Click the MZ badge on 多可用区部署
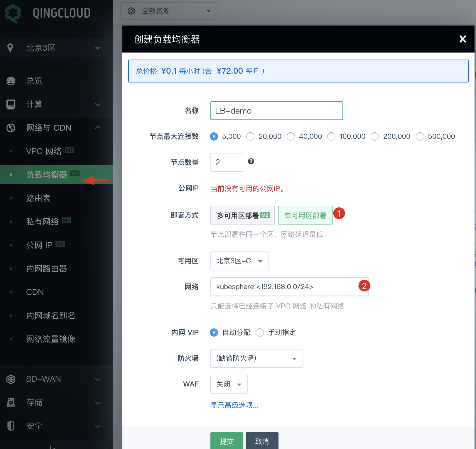The width and height of the screenshot is (476, 449). pyautogui.click(x=265, y=215)
